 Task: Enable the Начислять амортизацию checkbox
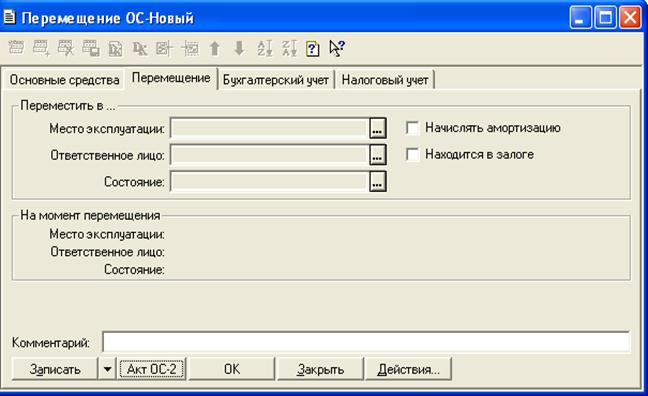point(412,128)
